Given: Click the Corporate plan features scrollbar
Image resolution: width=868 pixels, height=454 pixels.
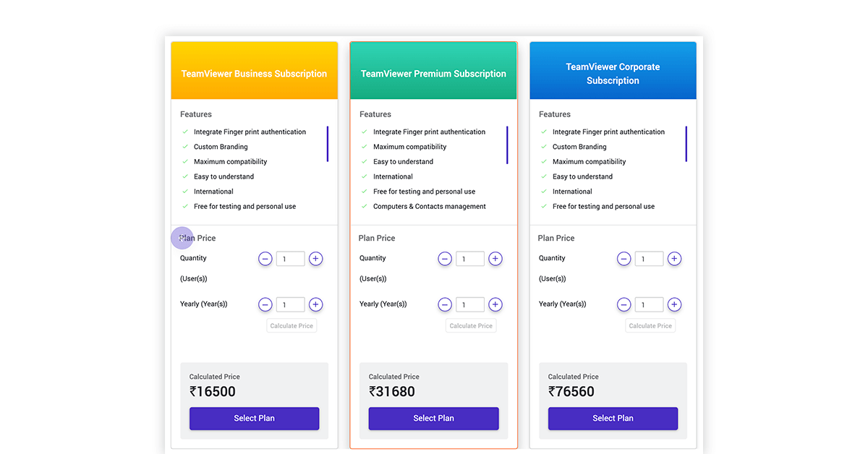Looking at the screenshot, I should (x=686, y=144).
